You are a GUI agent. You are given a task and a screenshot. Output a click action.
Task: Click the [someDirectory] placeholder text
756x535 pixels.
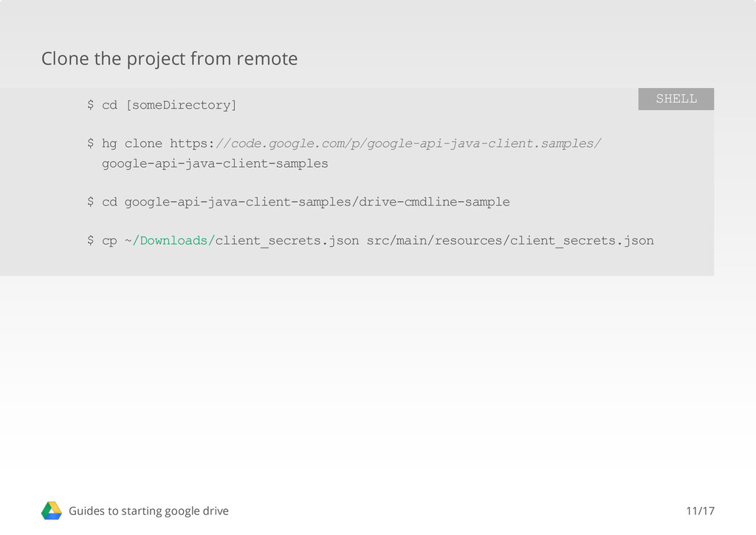coord(181,105)
